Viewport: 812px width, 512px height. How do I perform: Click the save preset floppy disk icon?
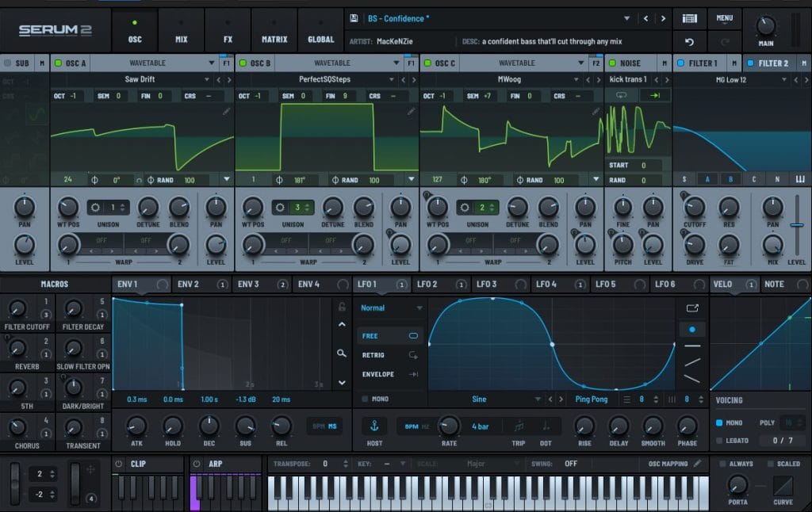pos(353,18)
